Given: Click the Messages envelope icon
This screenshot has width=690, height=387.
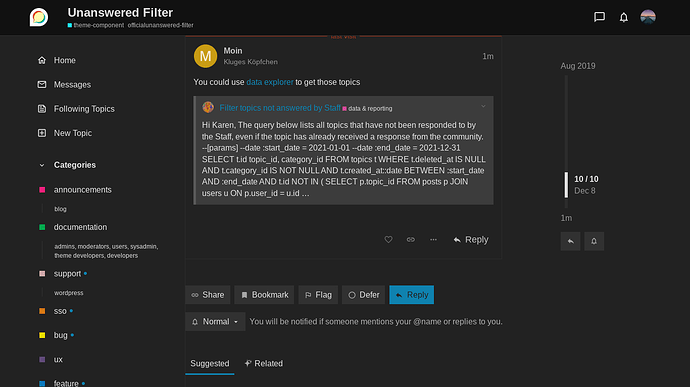Looking at the screenshot, I should point(42,85).
